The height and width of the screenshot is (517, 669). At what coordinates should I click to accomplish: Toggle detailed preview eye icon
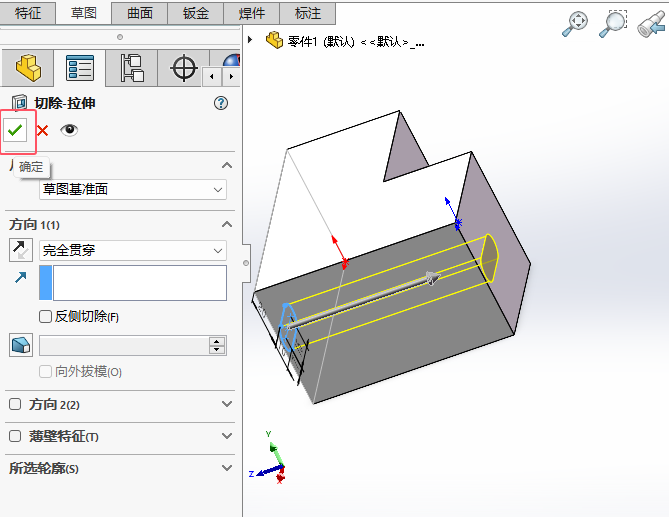[x=69, y=130]
